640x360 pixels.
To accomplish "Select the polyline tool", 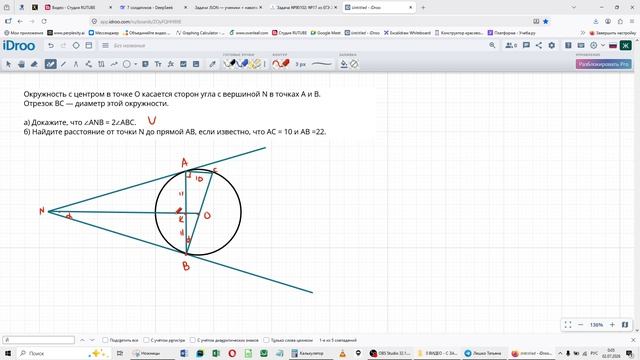I will click(x=89, y=64).
